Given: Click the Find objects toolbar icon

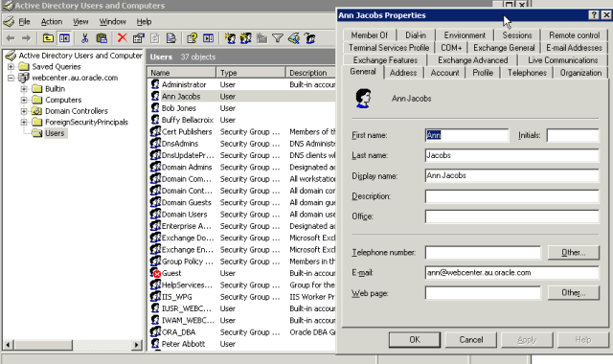Looking at the screenshot, I should pyautogui.click(x=294, y=38).
